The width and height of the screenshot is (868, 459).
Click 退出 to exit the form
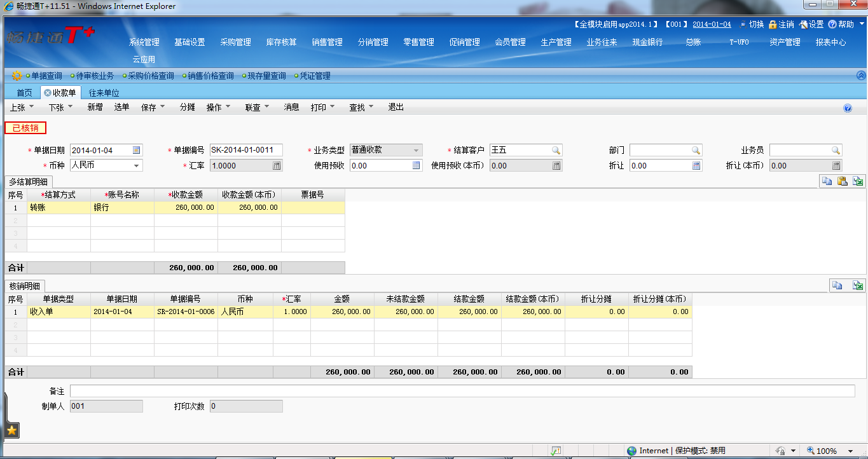click(x=396, y=107)
